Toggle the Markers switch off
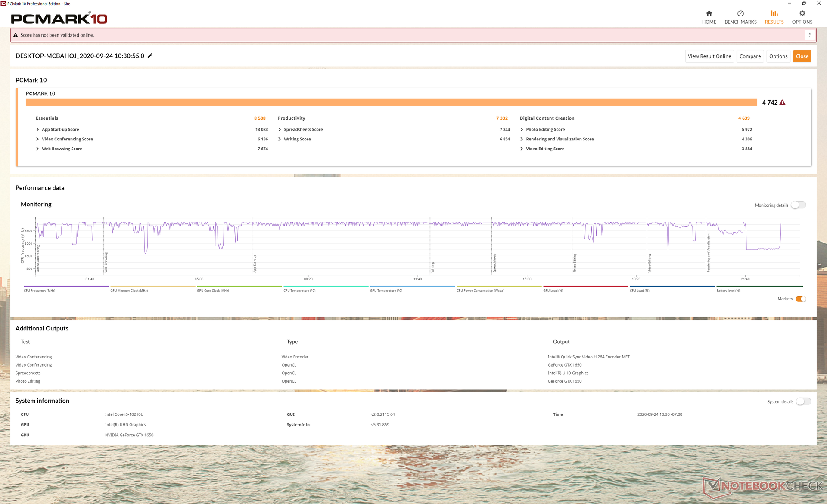 coord(801,299)
